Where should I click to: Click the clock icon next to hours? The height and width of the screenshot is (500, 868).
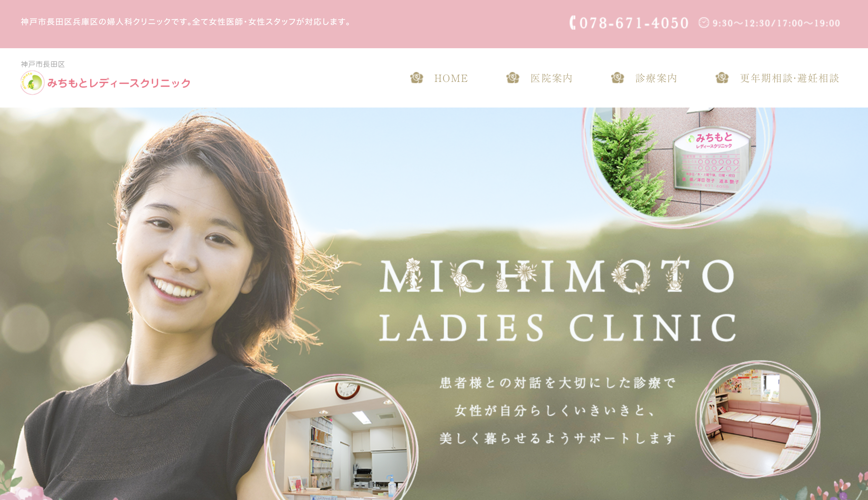[704, 23]
